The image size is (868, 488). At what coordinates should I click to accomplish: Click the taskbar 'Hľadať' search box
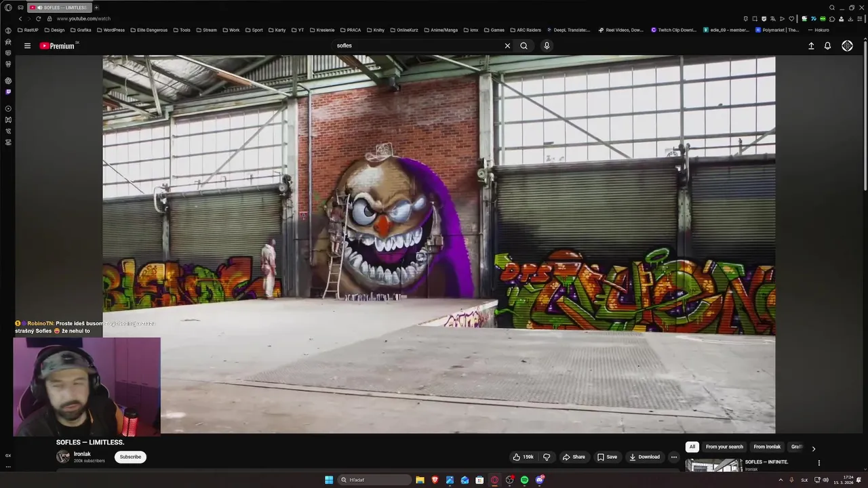coord(376,480)
